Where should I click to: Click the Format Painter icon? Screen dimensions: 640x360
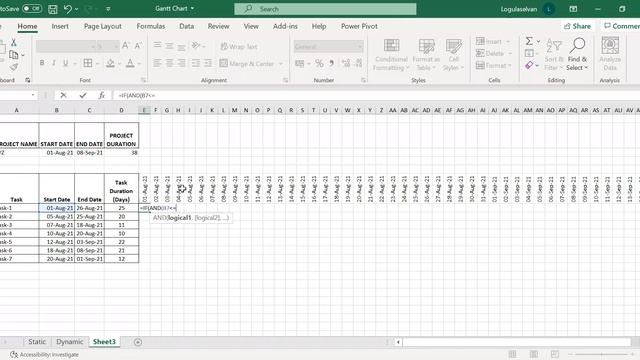pos(14,67)
